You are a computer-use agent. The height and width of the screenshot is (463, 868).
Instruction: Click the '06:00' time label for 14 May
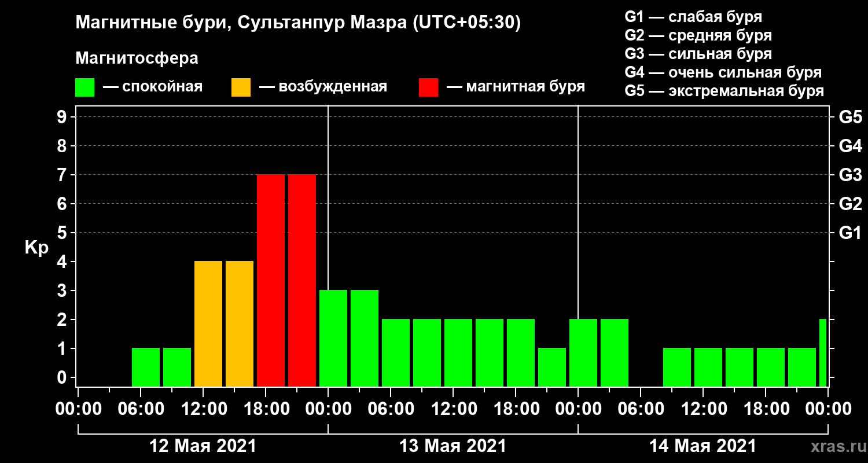641,409
